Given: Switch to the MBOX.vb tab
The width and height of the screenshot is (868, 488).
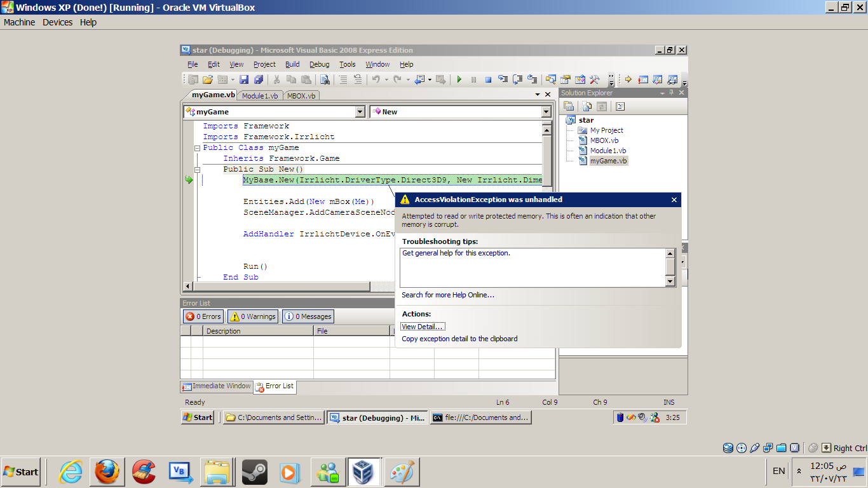Looking at the screenshot, I should pos(301,96).
